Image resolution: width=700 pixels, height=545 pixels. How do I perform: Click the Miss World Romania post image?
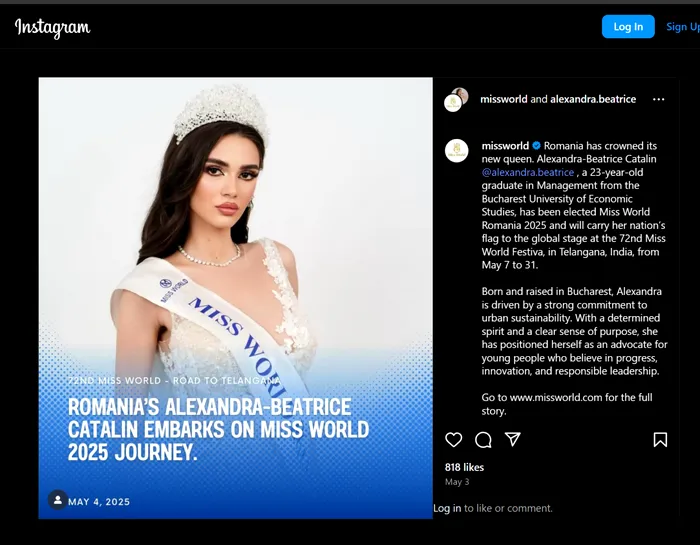235,298
